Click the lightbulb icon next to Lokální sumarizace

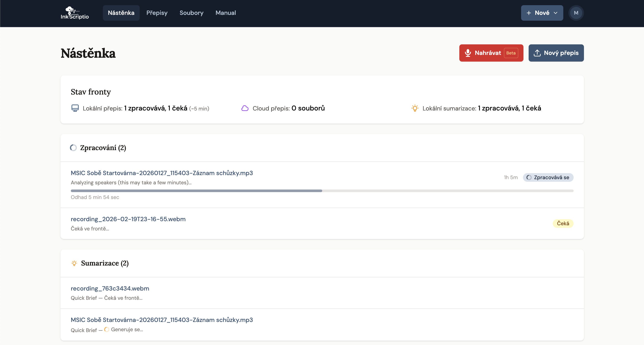tap(415, 108)
